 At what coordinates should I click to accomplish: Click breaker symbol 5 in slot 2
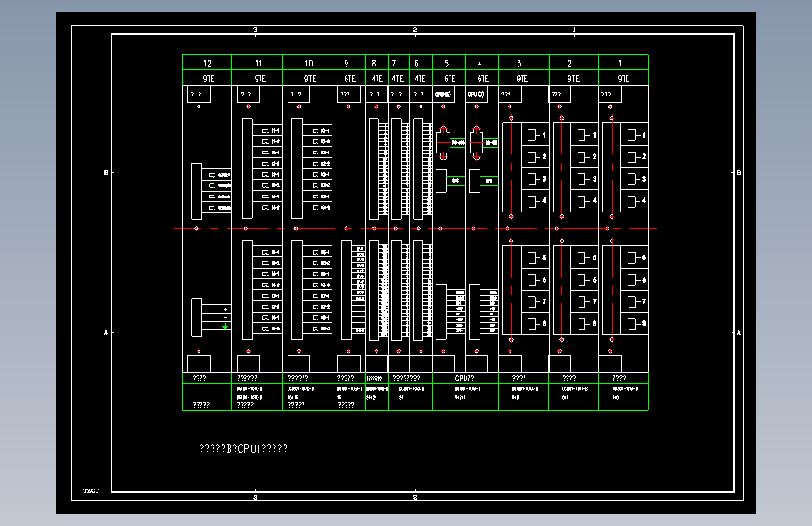pyautogui.click(x=584, y=257)
